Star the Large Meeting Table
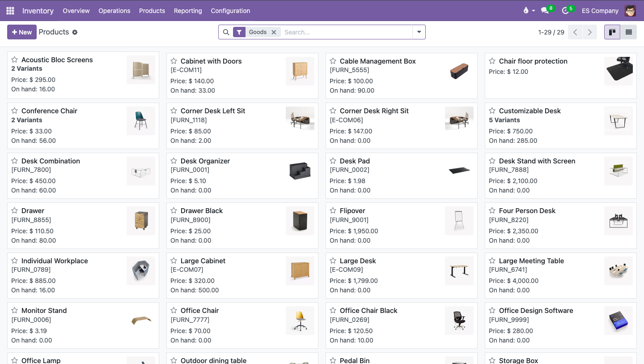Viewport: 644px width, 364px height. pyautogui.click(x=492, y=261)
